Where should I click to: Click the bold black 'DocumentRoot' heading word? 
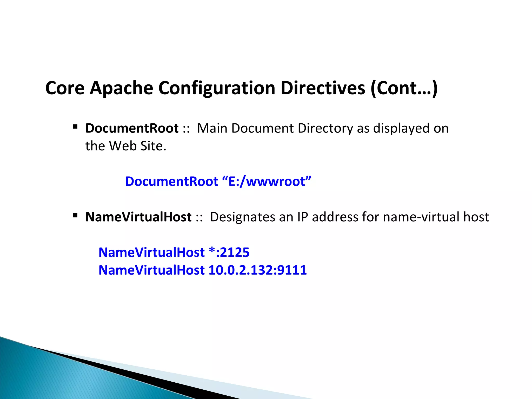coord(132,128)
